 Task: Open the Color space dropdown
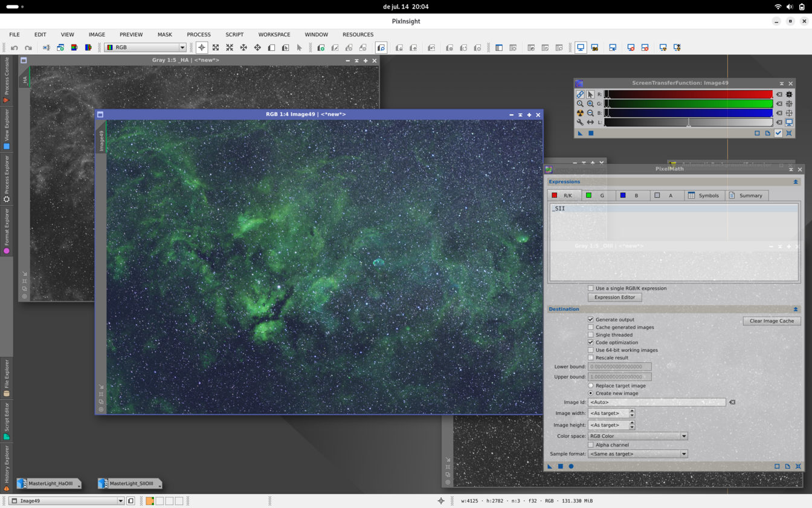pos(638,436)
